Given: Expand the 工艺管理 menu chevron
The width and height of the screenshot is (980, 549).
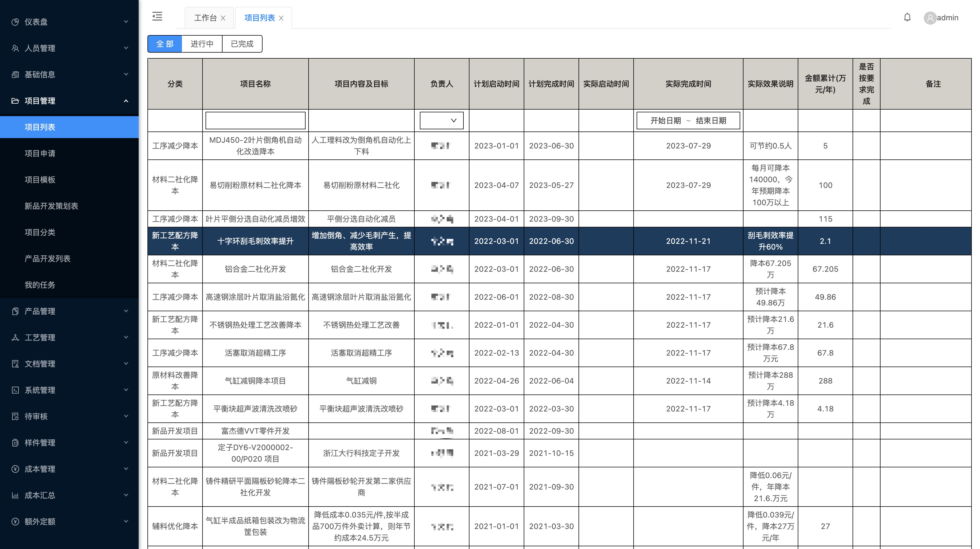Looking at the screenshot, I should pyautogui.click(x=126, y=337).
